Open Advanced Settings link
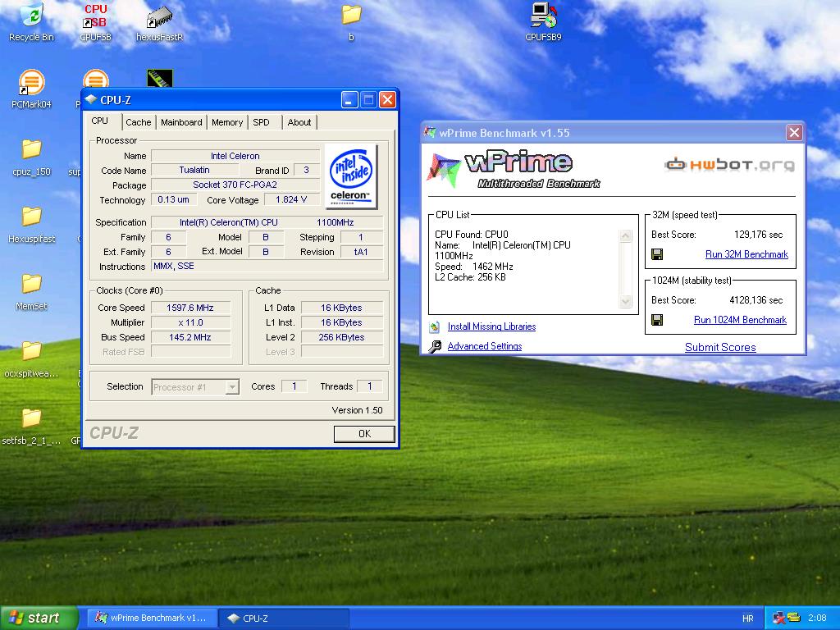The height and width of the screenshot is (630, 840). [x=484, y=346]
